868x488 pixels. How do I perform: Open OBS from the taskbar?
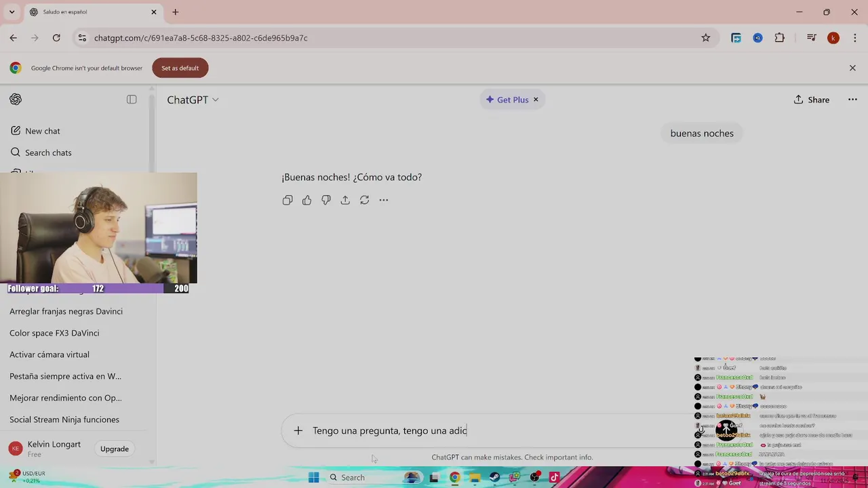click(x=534, y=478)
